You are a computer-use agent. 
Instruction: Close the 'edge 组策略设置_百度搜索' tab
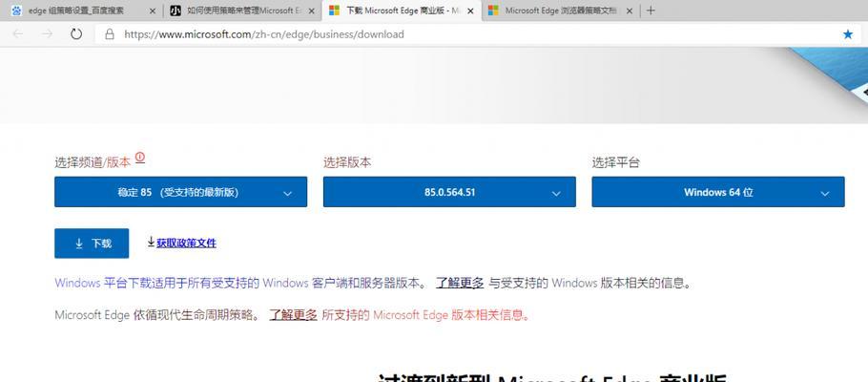[x=153, y=11]
